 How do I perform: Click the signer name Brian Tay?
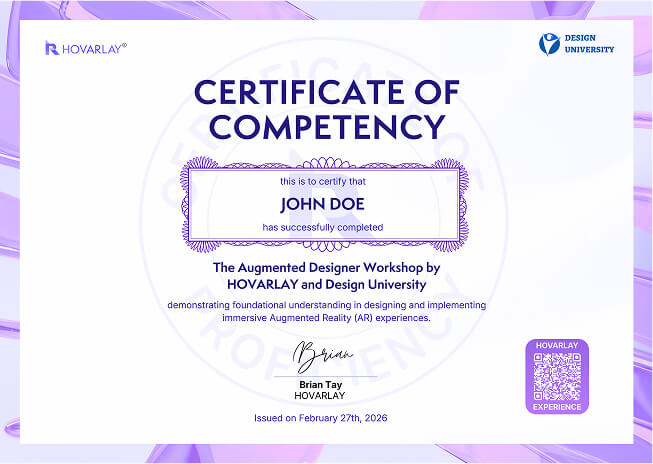(x=321, y=384)
